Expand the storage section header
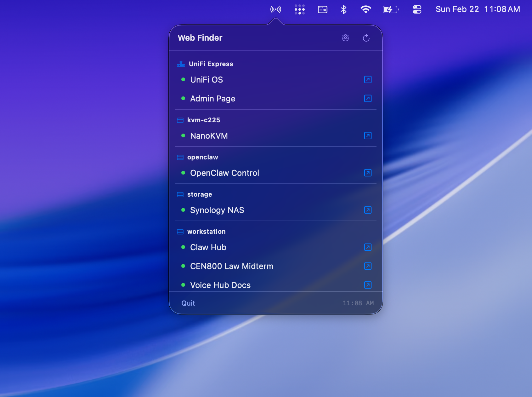 click(200, 194)
